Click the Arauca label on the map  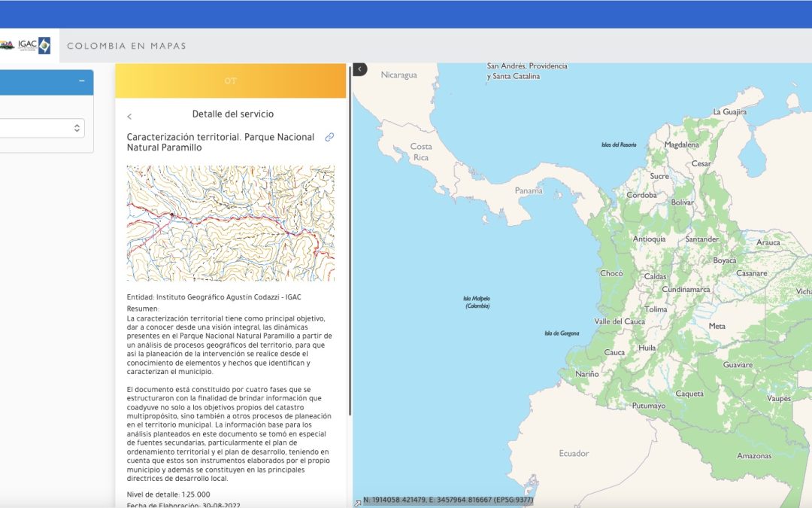[x=768, y=242]
